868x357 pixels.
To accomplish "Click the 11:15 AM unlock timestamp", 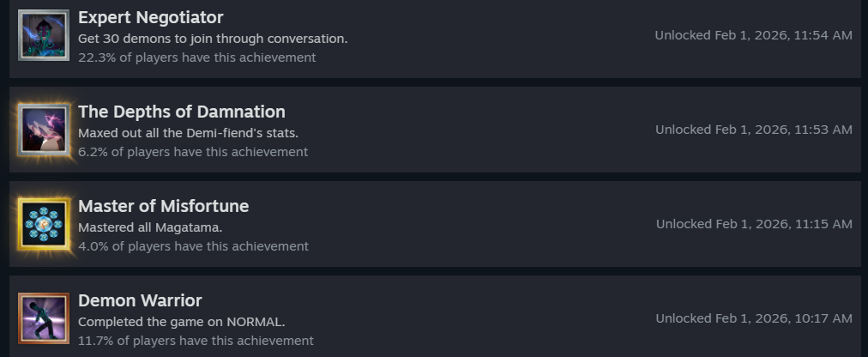I will click(x=754, y=224).
